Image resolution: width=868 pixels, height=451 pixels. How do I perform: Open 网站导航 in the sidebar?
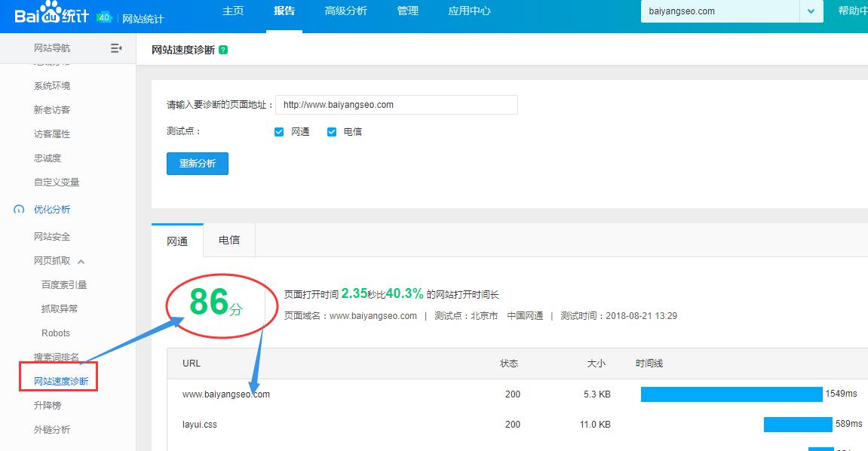point(52,48)
